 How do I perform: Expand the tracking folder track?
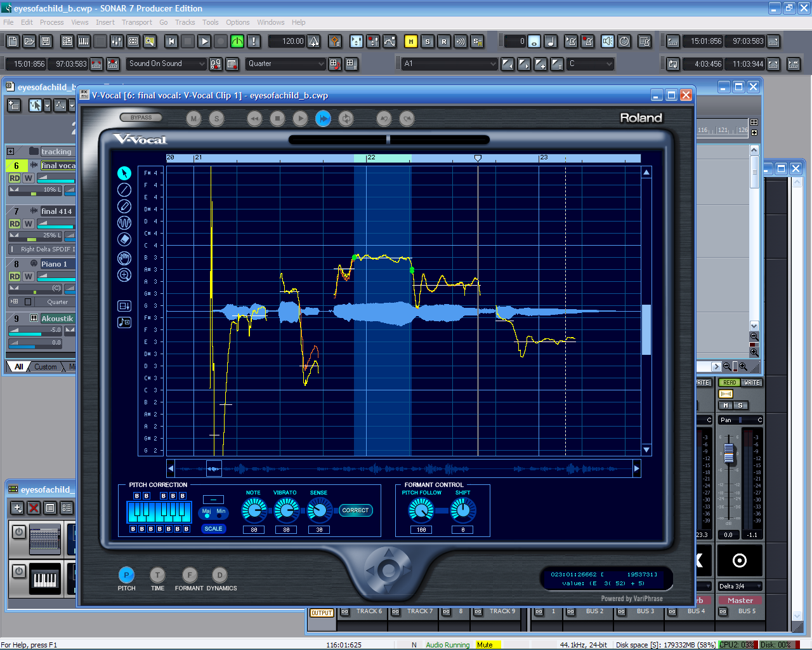point(11,151)
